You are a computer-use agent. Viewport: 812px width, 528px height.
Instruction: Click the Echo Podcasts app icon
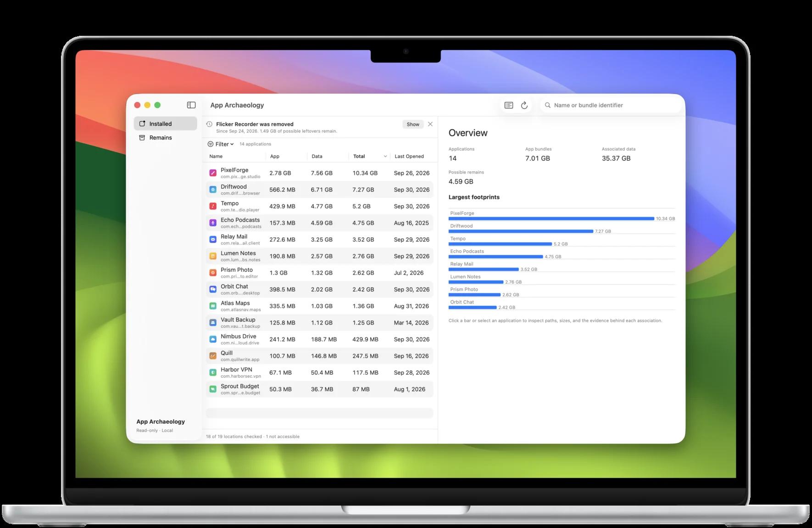213,223
